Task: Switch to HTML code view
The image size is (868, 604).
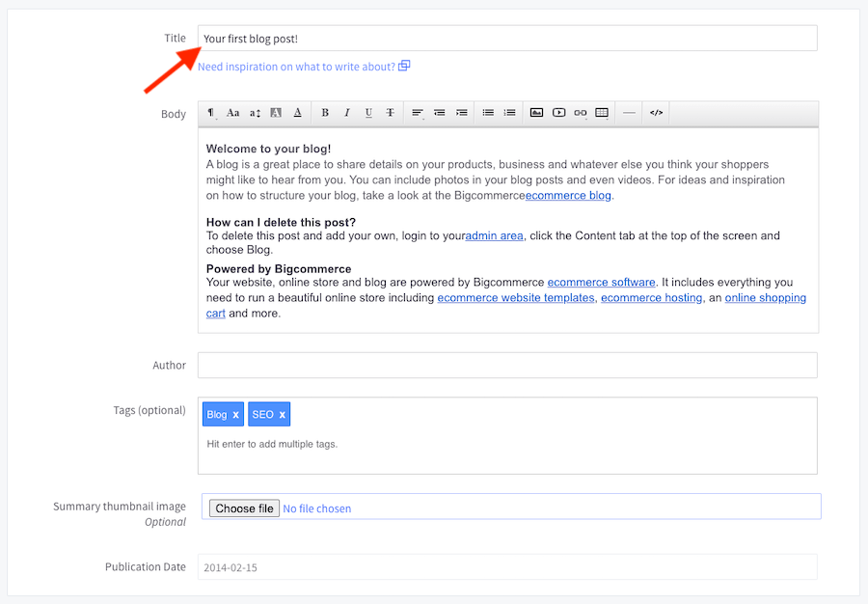Action: pyautogui.click(x=656, y=113)
